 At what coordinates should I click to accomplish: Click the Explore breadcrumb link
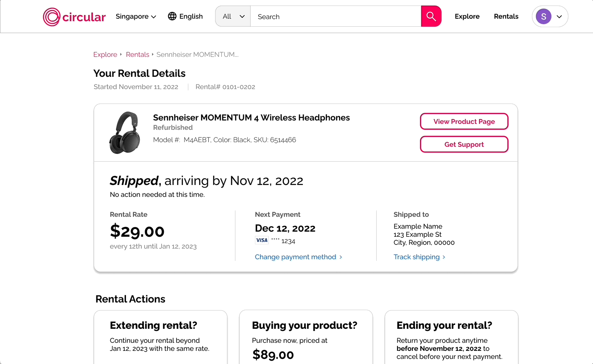click(x=105, y=55)
